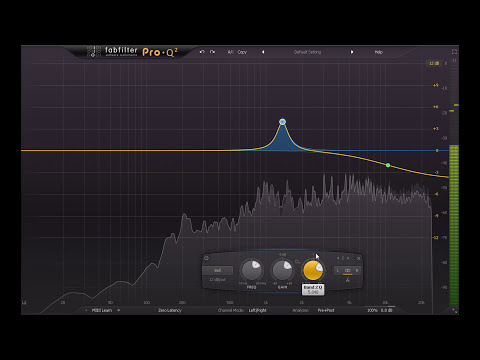Click the 100% gain scale value

click(x=372, y=310)
